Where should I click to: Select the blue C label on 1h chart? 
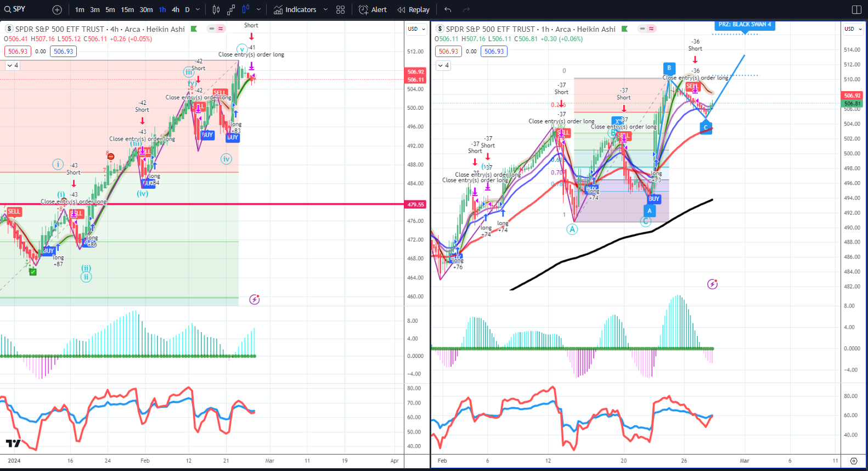[x=706, y=127]
